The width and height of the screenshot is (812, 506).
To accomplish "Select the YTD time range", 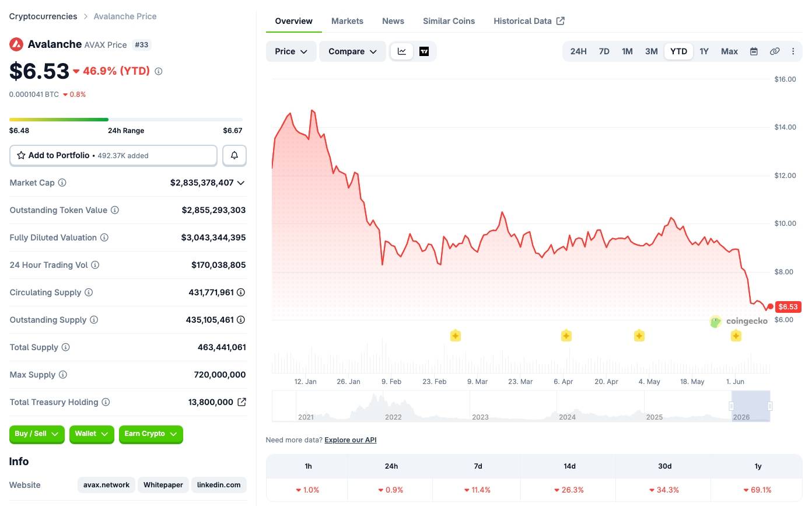I will coord(678,51).
